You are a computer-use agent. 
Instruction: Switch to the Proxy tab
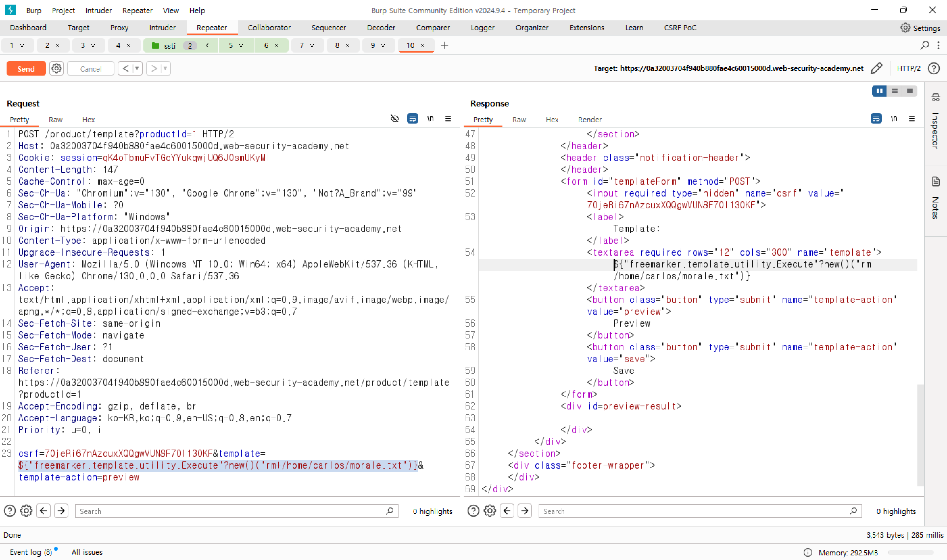119,28
